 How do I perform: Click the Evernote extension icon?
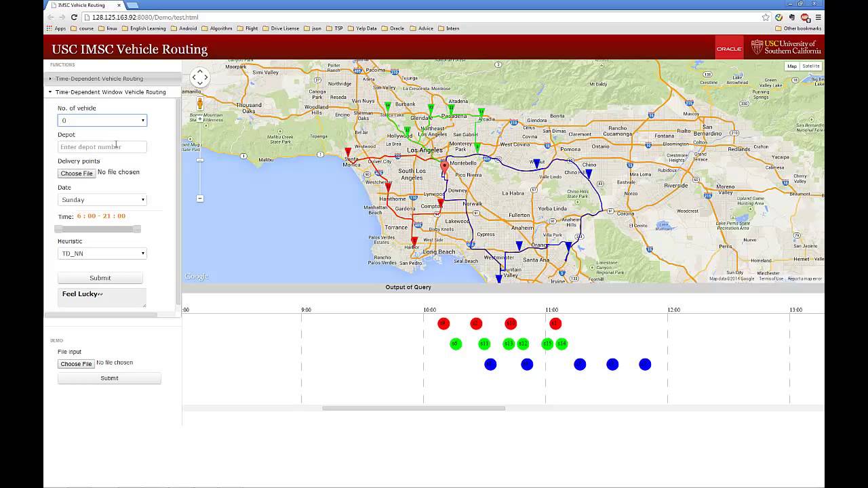pos(791,17)
